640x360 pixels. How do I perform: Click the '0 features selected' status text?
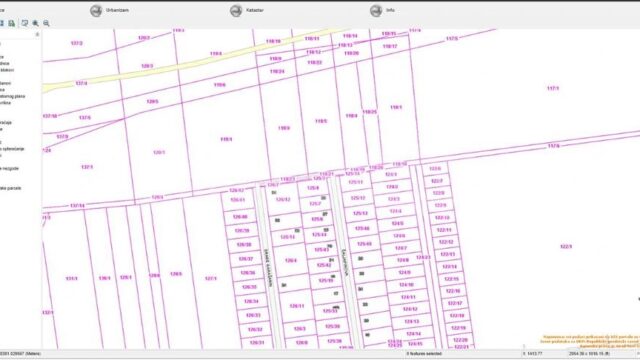pos(424,353)
